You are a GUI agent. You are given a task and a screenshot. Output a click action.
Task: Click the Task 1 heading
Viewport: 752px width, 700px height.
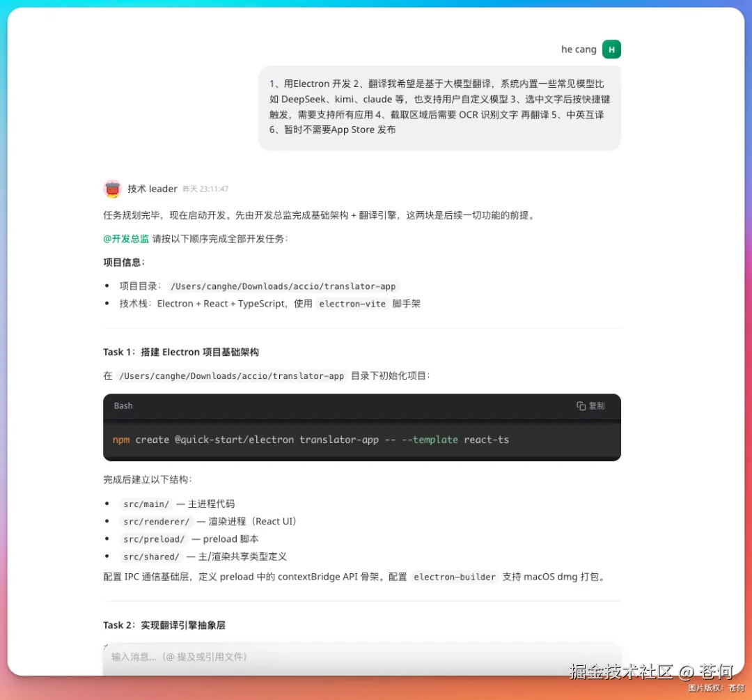180,352
